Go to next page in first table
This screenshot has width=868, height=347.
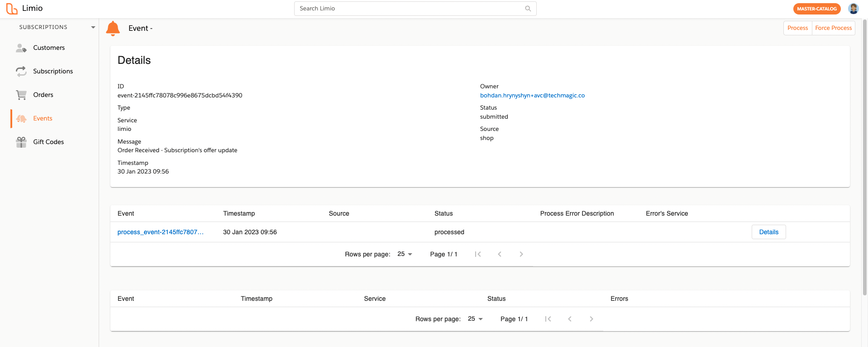point(521,254)
